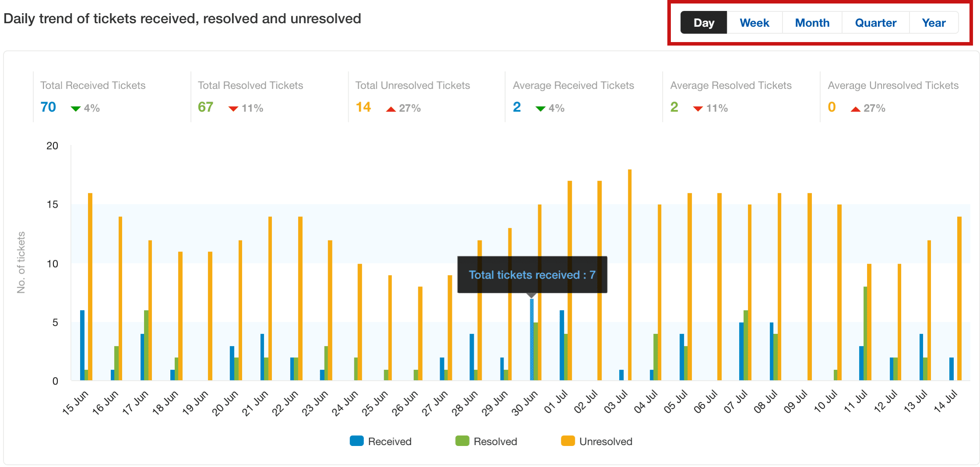Click the 'Average Unresolved Tickets' label
Image resolution: width=980 pixels, height=467 pixels.
[x=893, y=85]
